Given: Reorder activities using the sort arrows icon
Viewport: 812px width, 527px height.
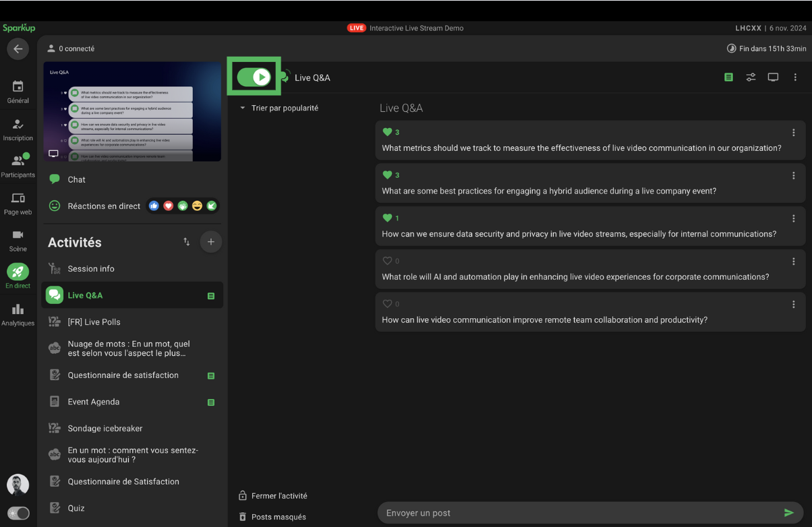Looking at the screenshot, I should pyautogui.click(x=187, y=242).
